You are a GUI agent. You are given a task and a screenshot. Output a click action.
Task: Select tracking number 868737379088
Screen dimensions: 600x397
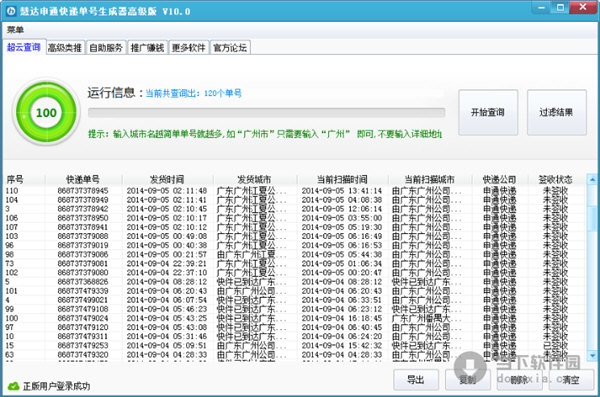[x=83, y=236]
